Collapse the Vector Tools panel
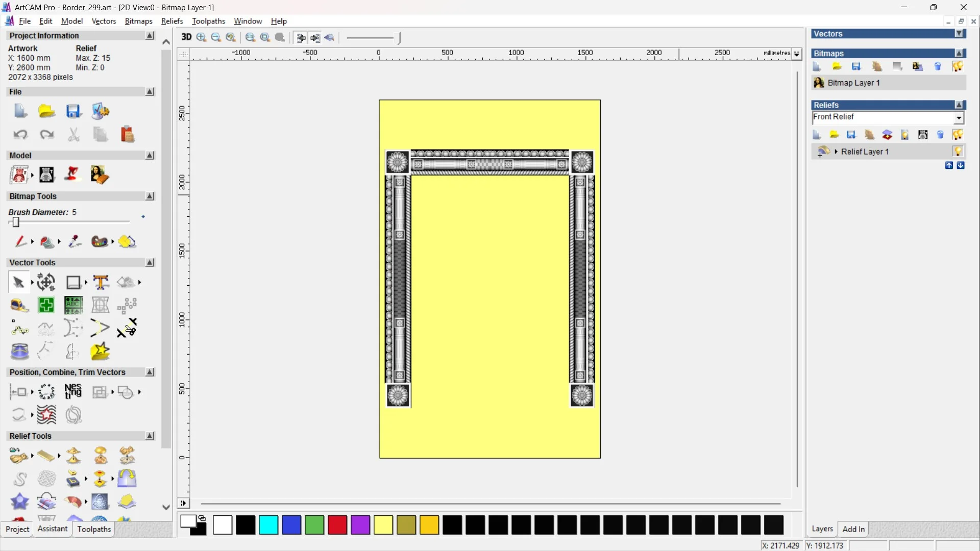 pos(150,262)
